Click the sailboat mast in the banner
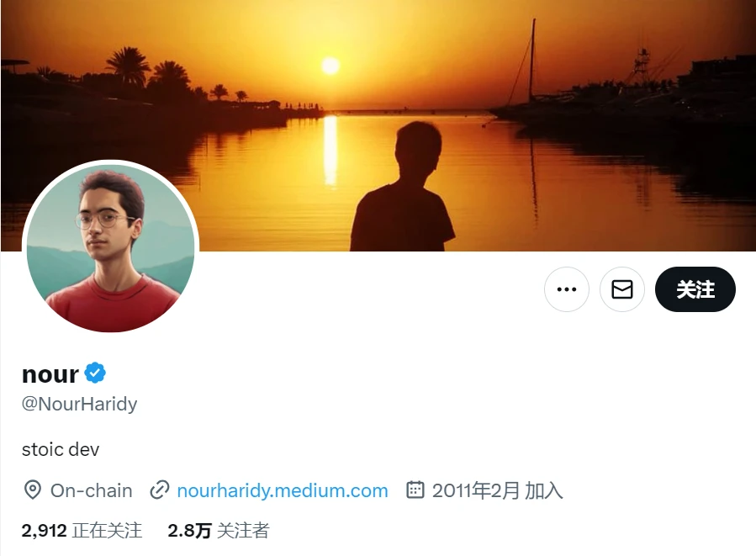The image size is (756, 556). tap(531, 63)
